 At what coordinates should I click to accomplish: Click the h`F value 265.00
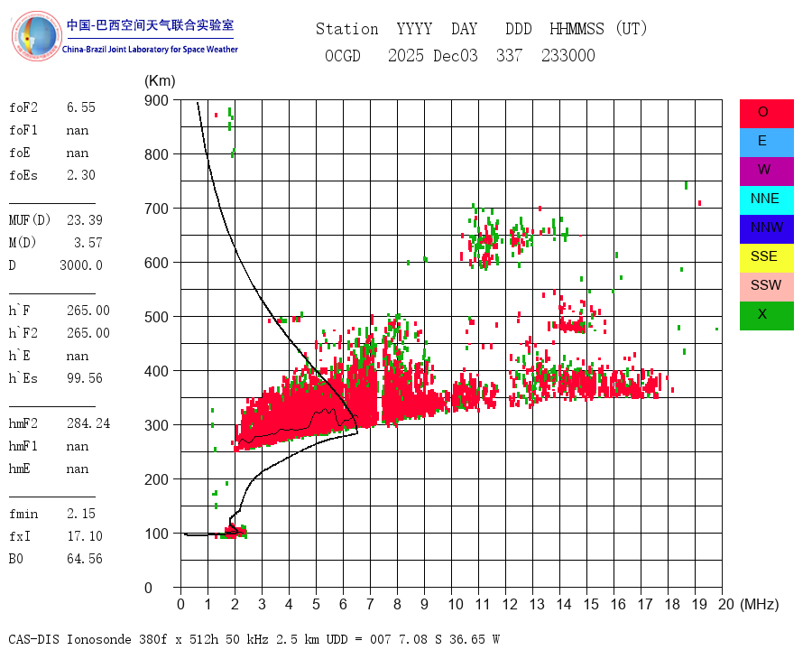pyautogui.click(x=88, y=311)
